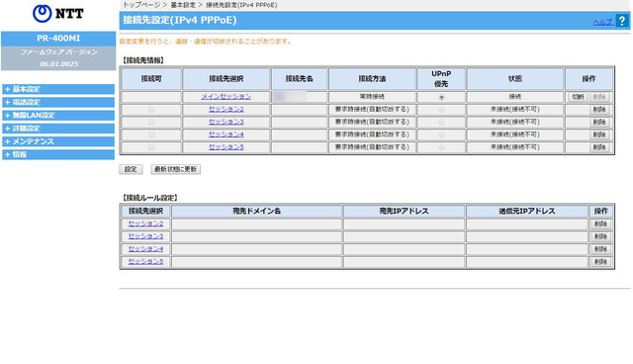Open help via the question mark icon
Screen dimensions: 633x364
(622, 21)
